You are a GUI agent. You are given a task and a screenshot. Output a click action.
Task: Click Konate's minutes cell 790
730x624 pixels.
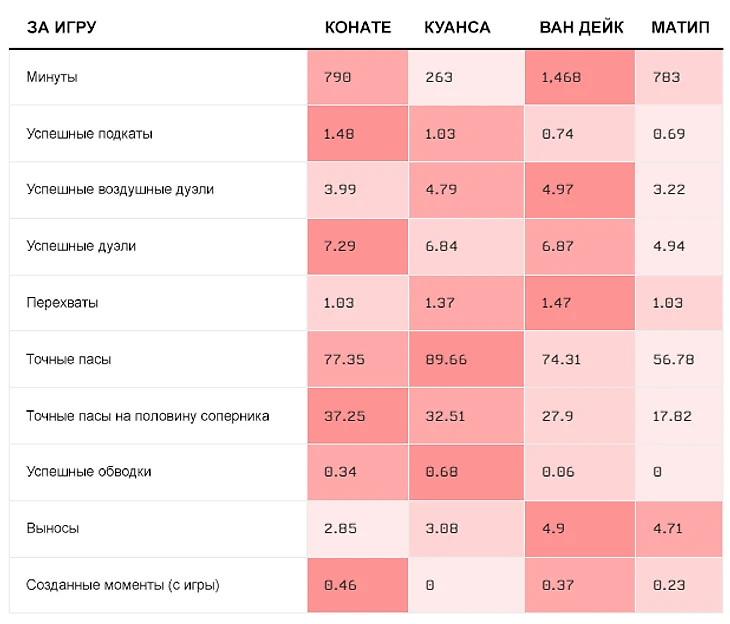click(x=358, y=77)
